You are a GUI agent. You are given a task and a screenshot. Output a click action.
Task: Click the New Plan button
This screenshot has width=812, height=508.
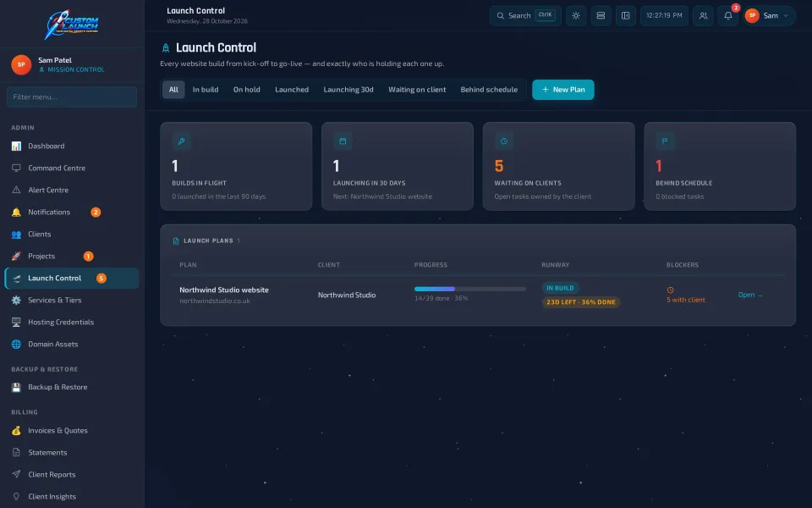(x=563, y=90)
